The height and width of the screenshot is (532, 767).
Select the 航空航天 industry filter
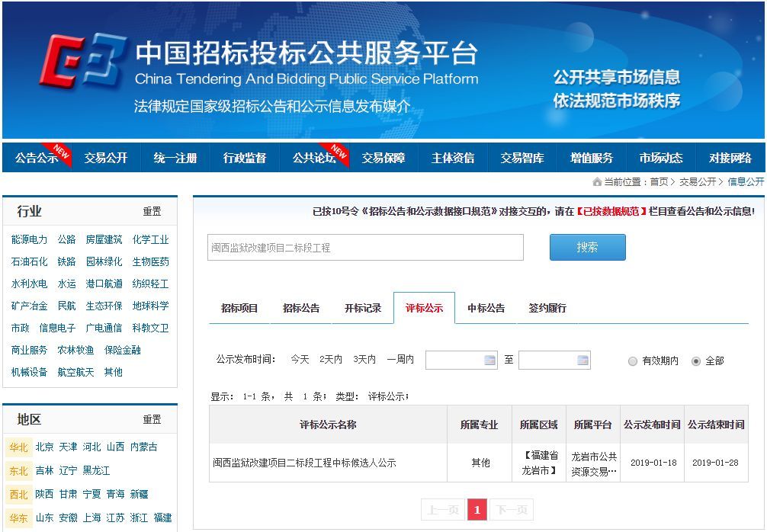(75, 372)
